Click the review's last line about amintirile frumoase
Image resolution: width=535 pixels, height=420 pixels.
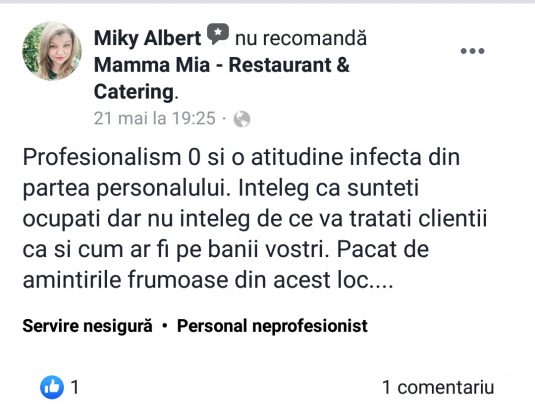pyautogui.click(x=208, y=280)
